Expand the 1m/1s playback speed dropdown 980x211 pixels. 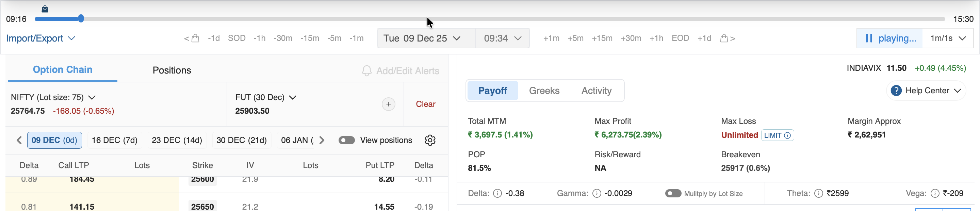point(948,38)
